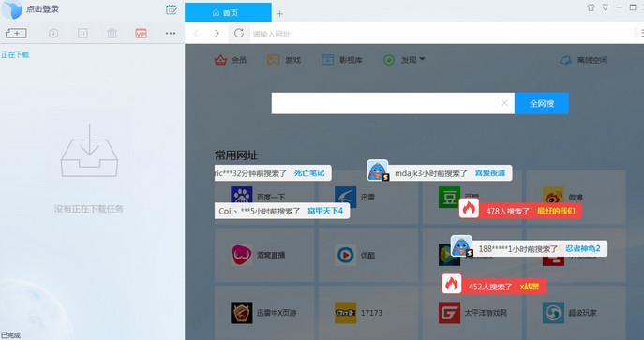Open the hot search 最好的我们
Screen dimensions: 644x340
click(556, 211)
